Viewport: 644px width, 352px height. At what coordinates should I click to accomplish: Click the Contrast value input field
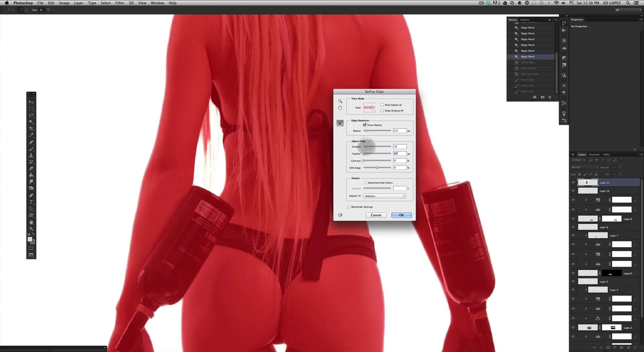pyautogui.click(x=400, y=161)
